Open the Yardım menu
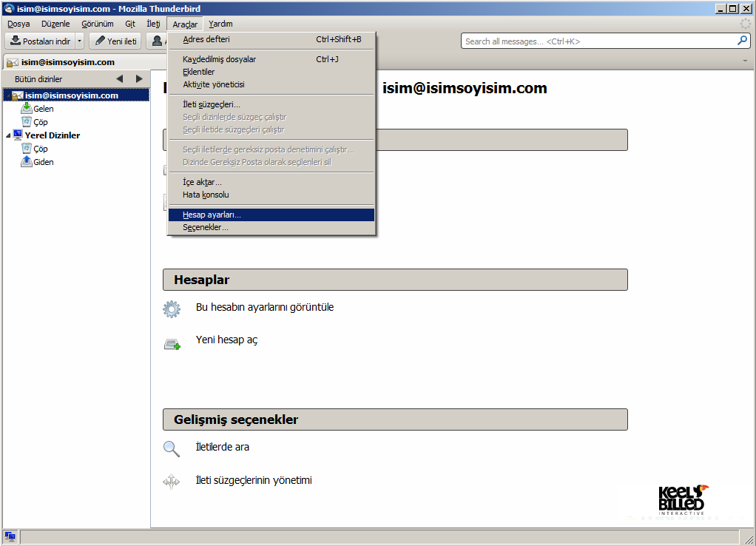 [x=220, y=24]
